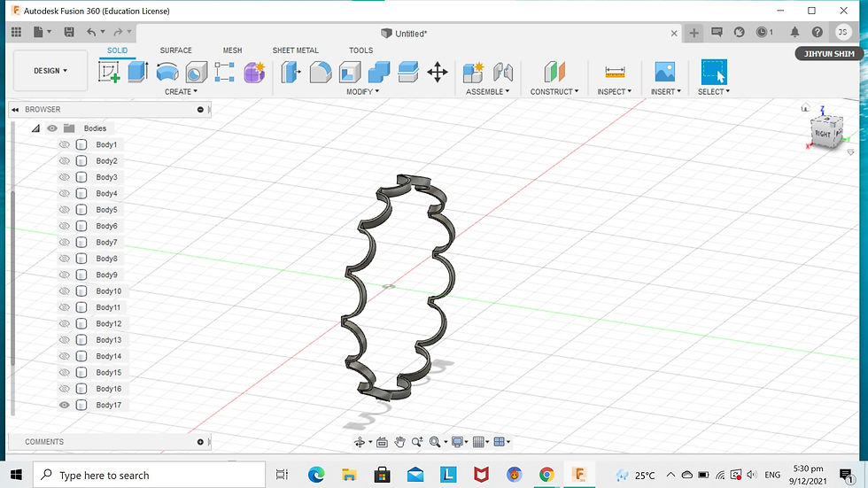Image resolution: width=868 pixels, height=488 pixels.
Task: Activate the Pan hand tool
Action: click(x=399, y=442)
